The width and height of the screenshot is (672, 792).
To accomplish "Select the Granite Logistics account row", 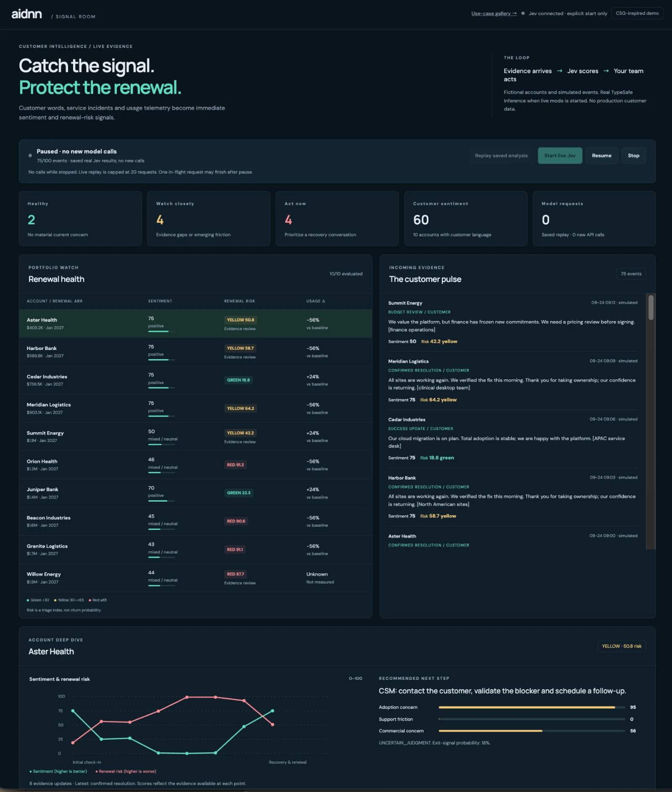I will (x=195, y=550).
